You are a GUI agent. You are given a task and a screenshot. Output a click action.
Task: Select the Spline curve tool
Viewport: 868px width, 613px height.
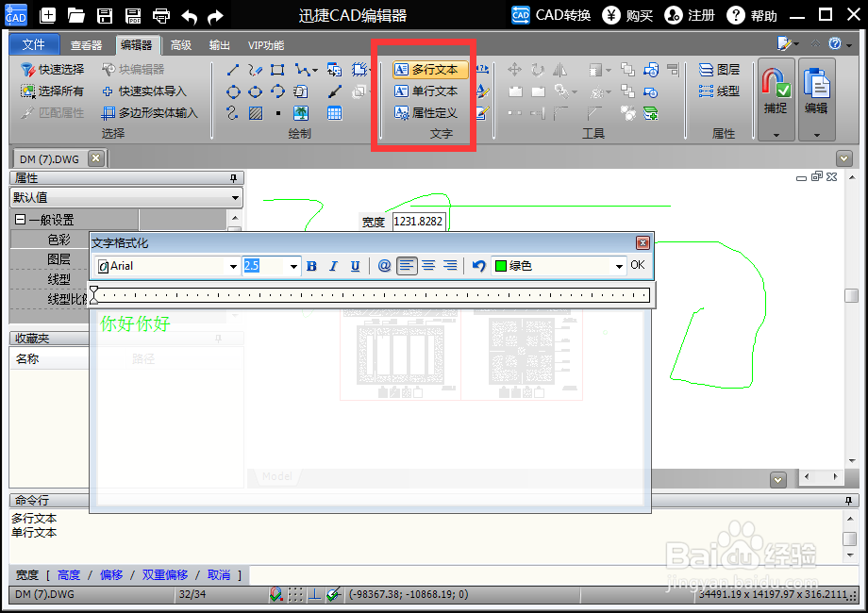[233, 113]
